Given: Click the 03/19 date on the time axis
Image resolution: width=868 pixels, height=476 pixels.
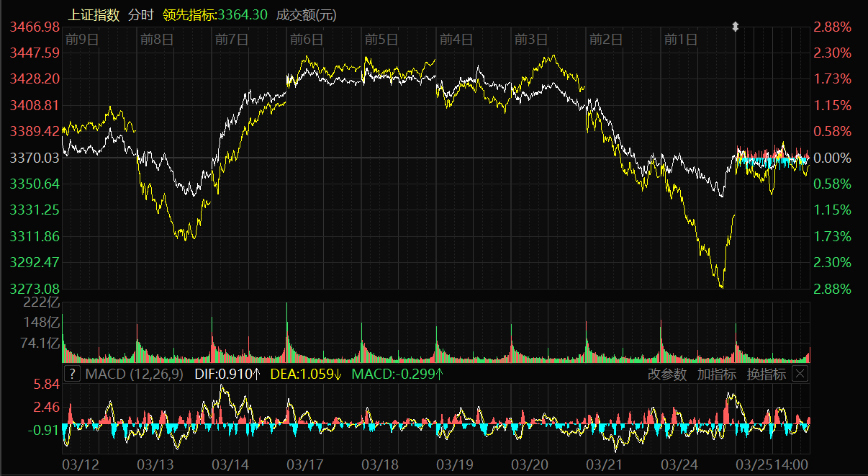Looking at the screenshot, I should point(455,464).
